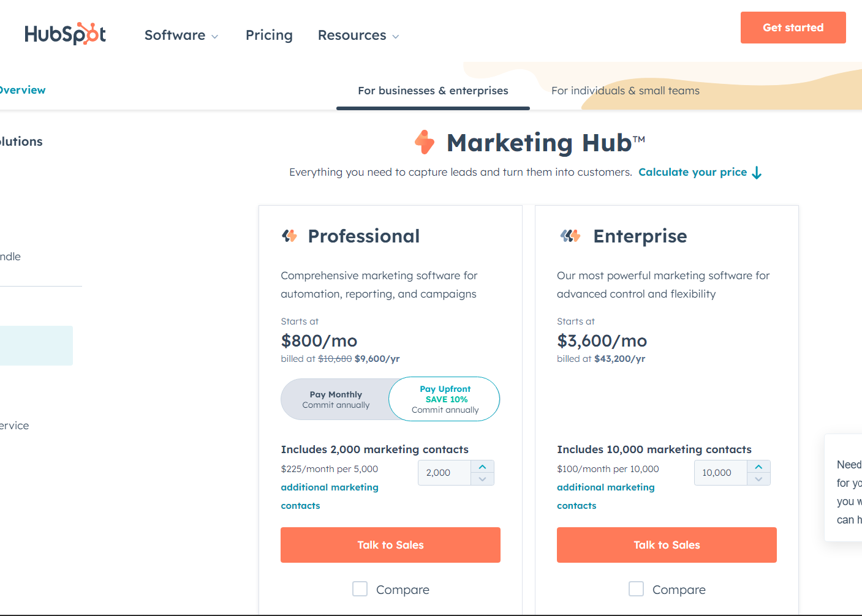
Task: Switch to For individuals & small teams tab
Action: coord(626,91)
